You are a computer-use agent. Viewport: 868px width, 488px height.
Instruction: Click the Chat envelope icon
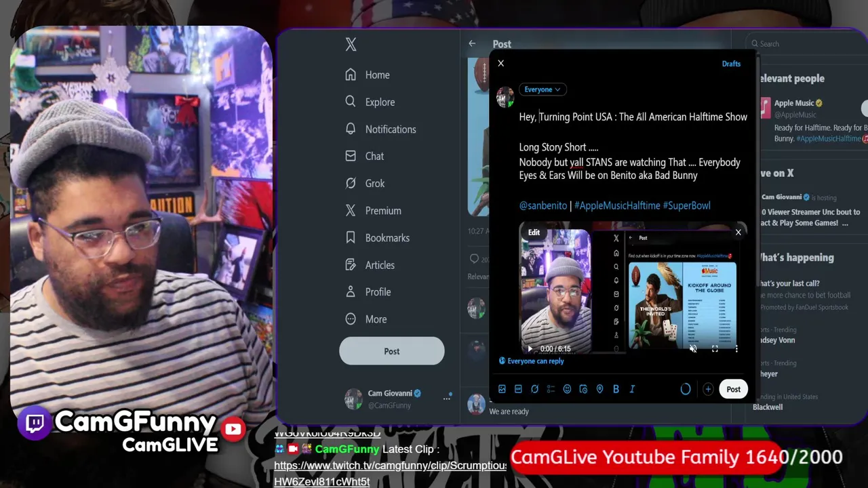(x=351, y=156)
